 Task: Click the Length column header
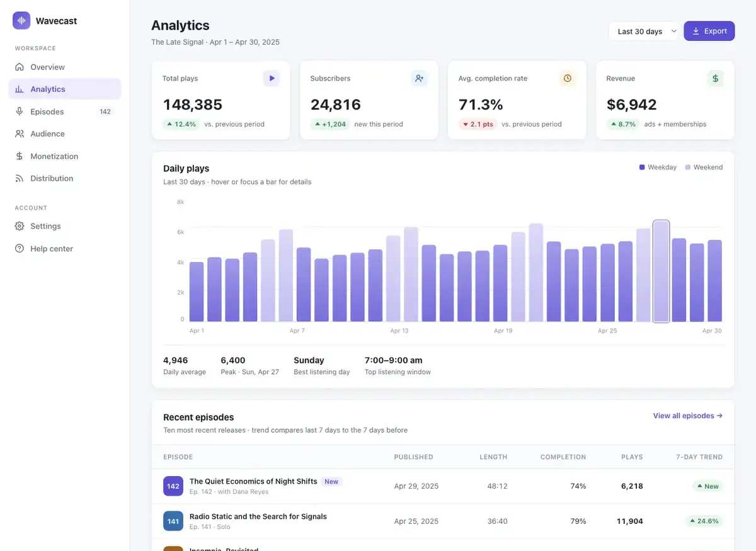493,457
